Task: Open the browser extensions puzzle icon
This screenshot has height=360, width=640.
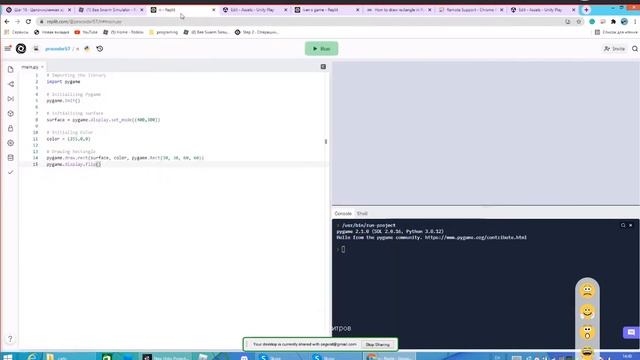Action: 613,22
